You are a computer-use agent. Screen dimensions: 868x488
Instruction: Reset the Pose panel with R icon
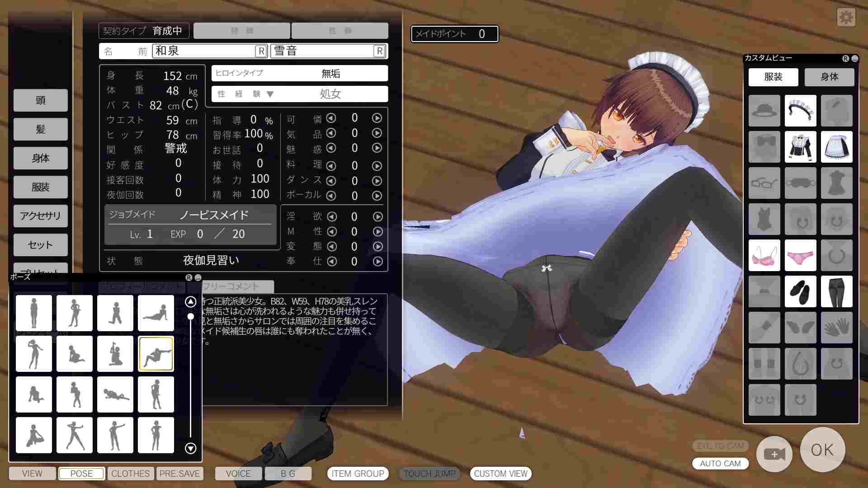(189, 277)
